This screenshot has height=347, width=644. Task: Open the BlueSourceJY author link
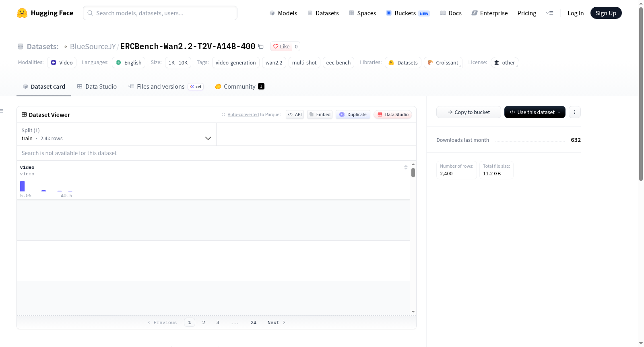point(93,46)
